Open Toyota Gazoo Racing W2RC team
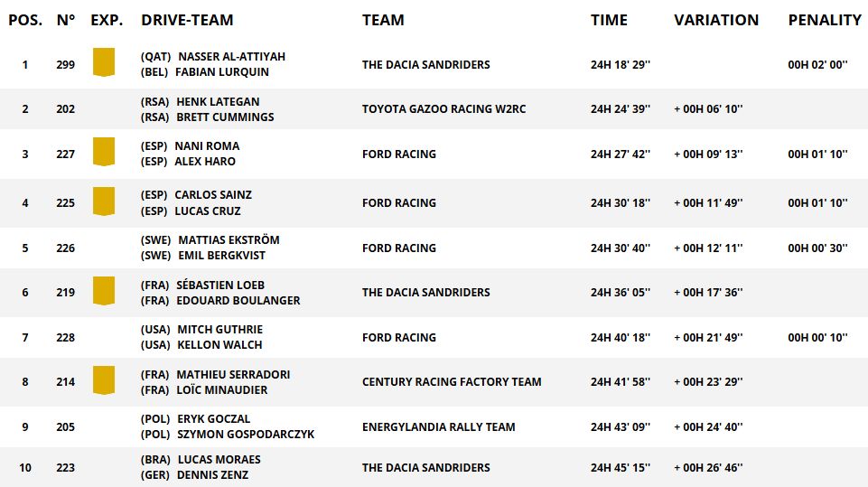The width and height of the screenshot is (868, 487). click(x=443, y=109)
